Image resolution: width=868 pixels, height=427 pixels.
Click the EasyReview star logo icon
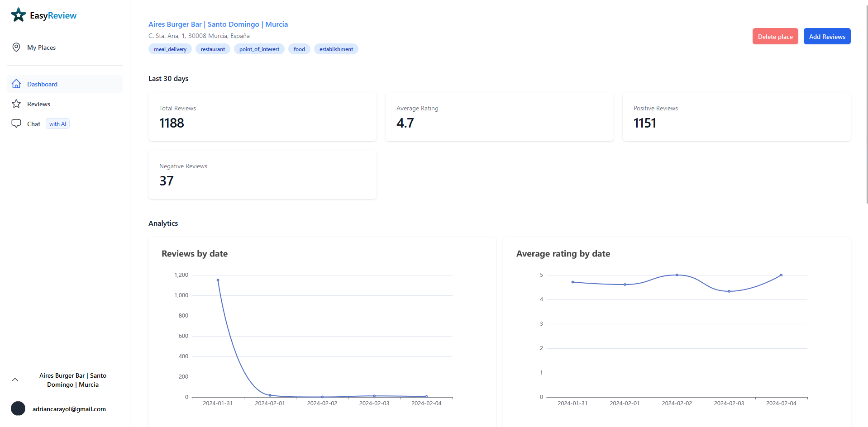(18, 15)
